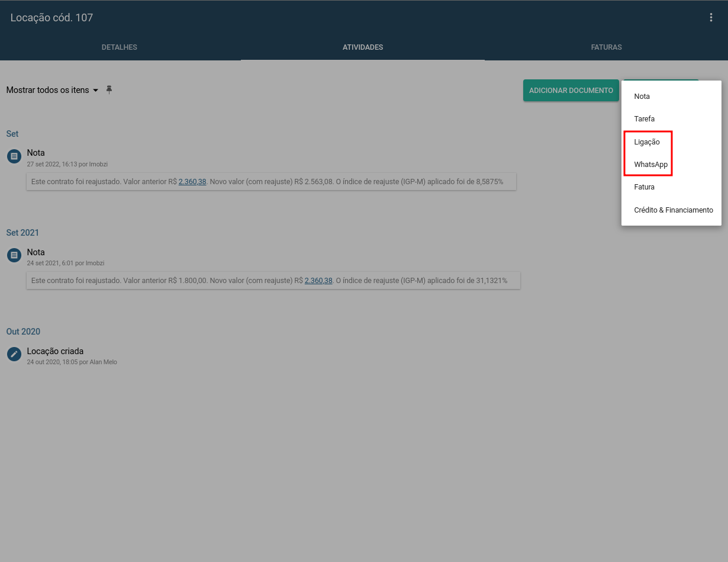Click the pencil icon beside Locação criada

click(x=14, y=354)
